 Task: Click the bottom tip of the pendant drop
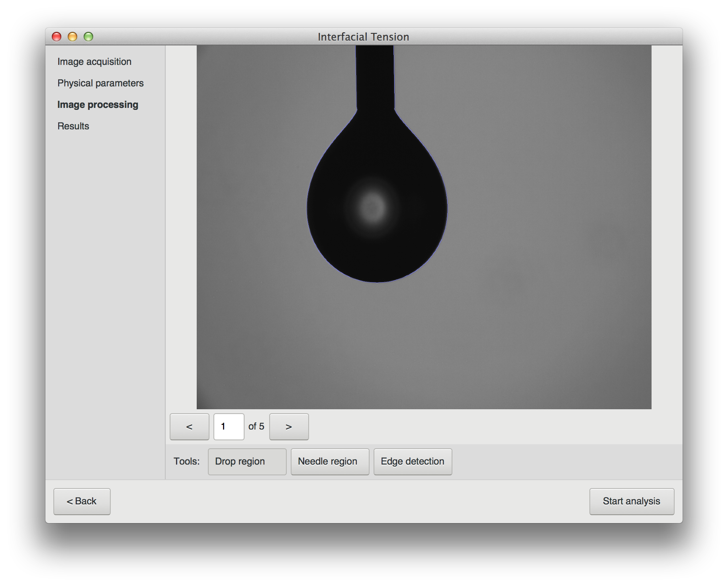(377, 281)
